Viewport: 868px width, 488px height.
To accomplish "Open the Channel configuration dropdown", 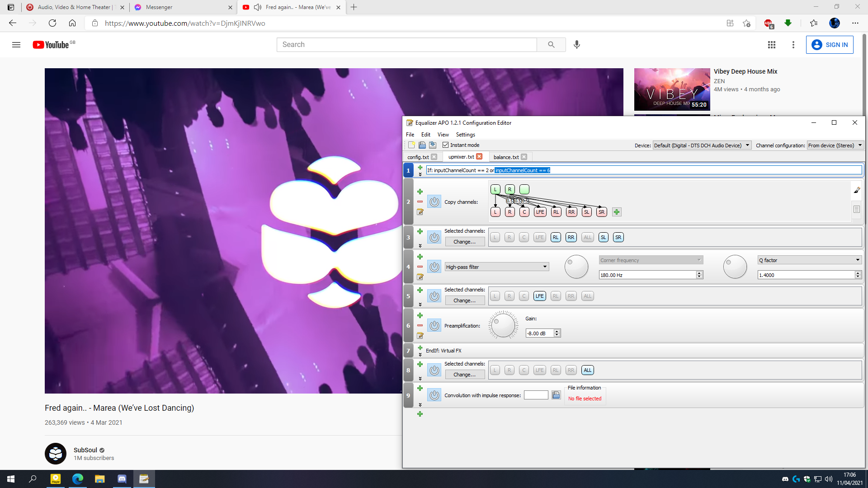I will tap(835, 145).
